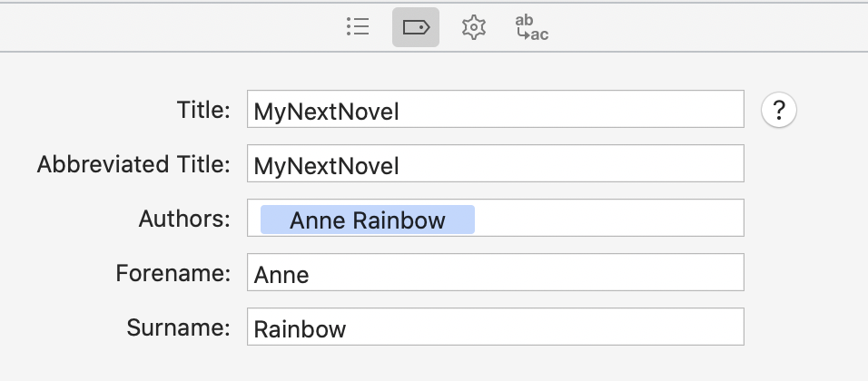Place cursor on the word Anne in Forename
The height and width of the screenshot is (381, 868).
pos(281,275)
